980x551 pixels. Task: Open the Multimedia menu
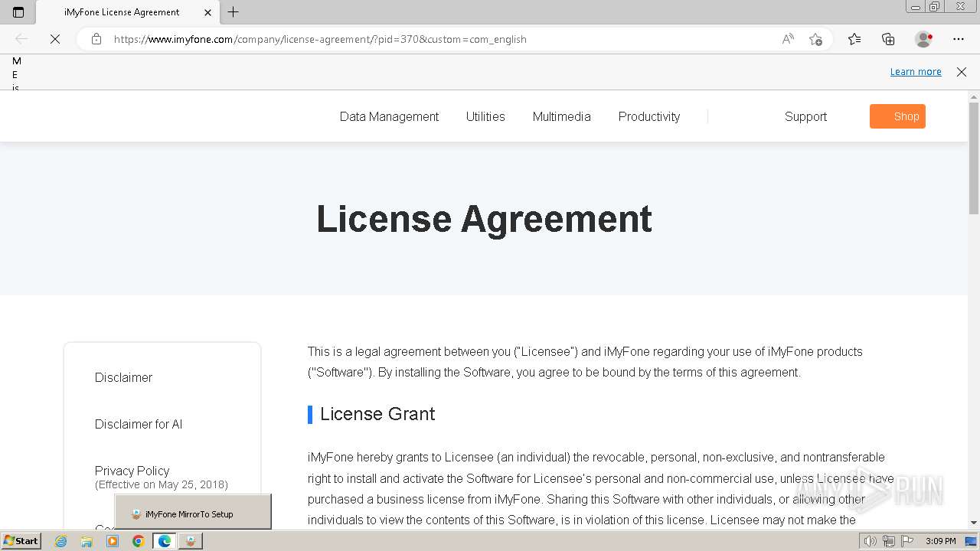561,116
